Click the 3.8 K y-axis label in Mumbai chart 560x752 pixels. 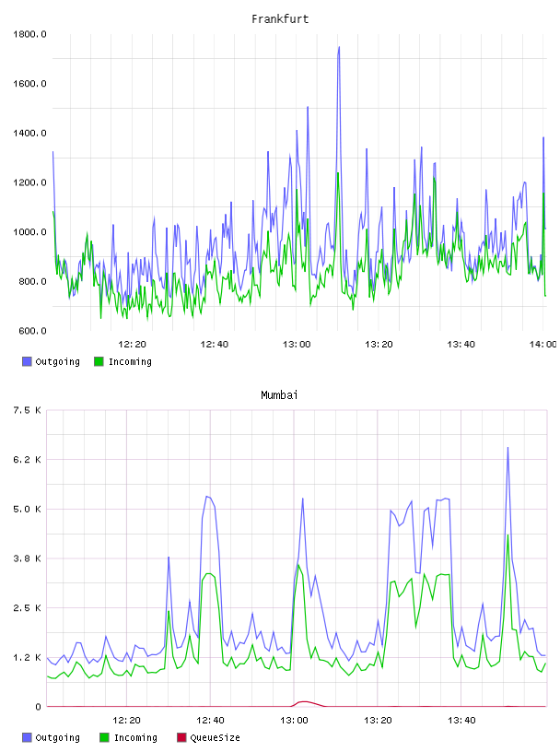pyautogui.click(x=27, y=558)
